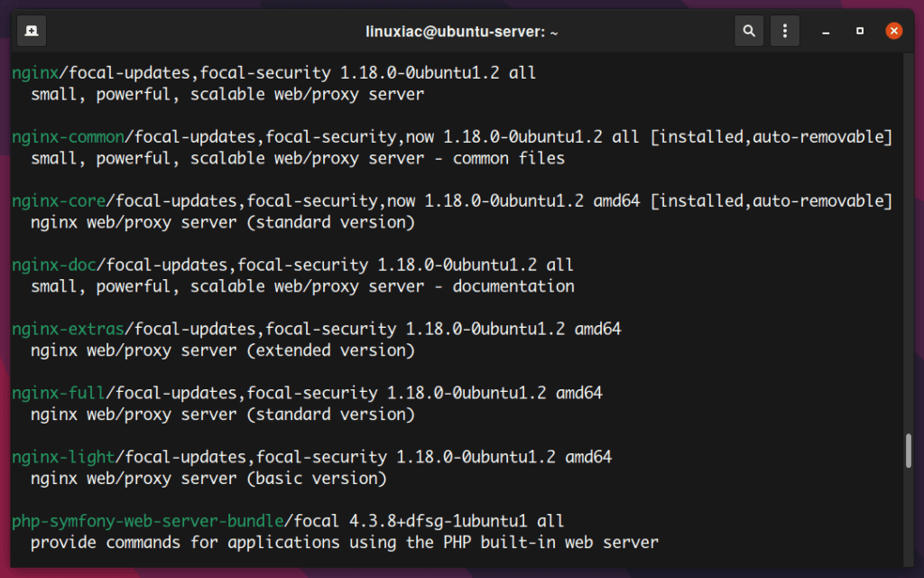This screenshot has width=924, height=578.
Task: Click the nginx-doc package name
Action: click(54, 265)
